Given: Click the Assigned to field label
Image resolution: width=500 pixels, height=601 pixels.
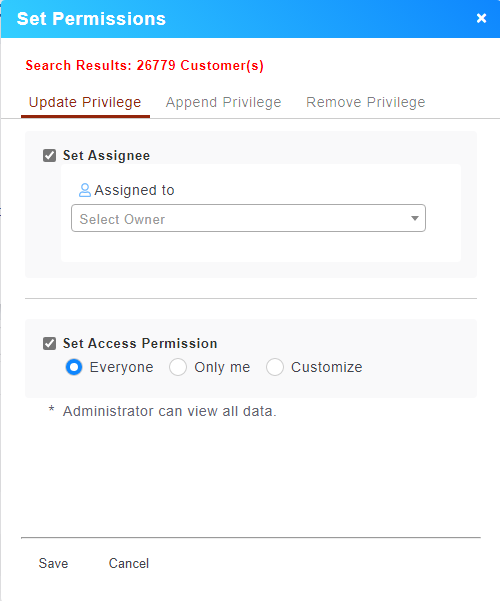Looking at the screenshot, I should [x=135, y=190].
